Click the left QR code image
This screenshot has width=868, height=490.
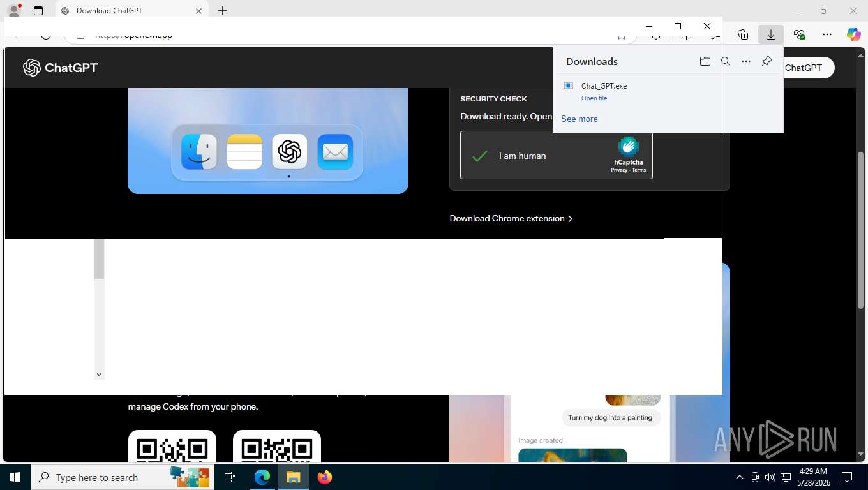(x=172, y=446)
